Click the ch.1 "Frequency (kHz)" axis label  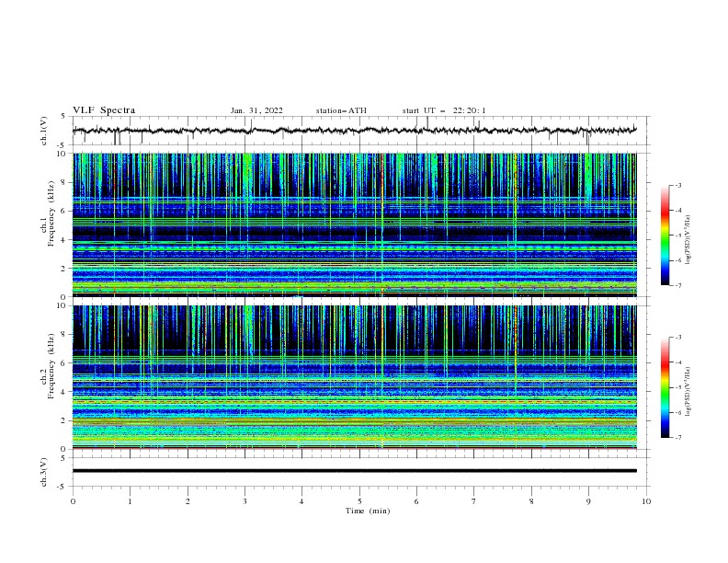(x=51, y=214)
